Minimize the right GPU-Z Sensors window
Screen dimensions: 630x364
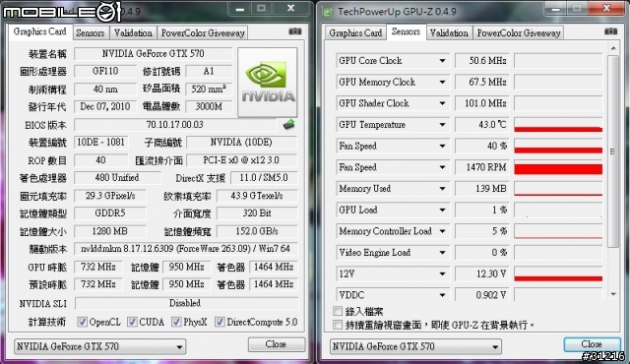tap(555, 9)
